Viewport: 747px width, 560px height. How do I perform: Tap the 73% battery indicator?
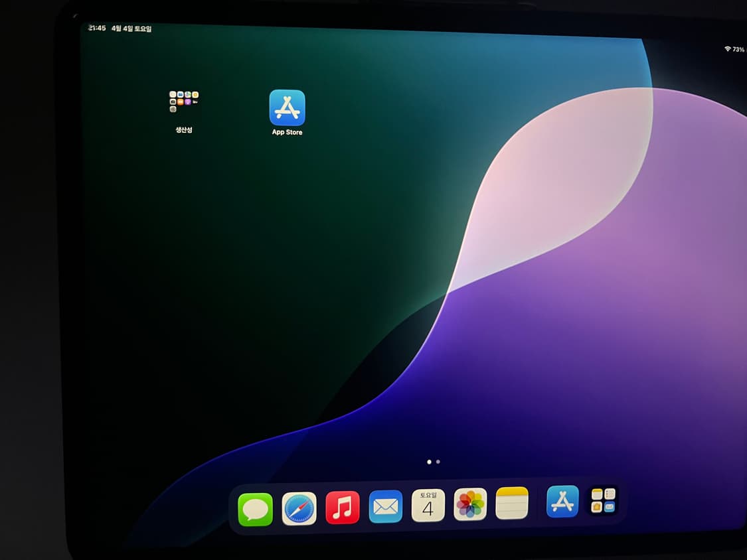click(x=738, y=50)
